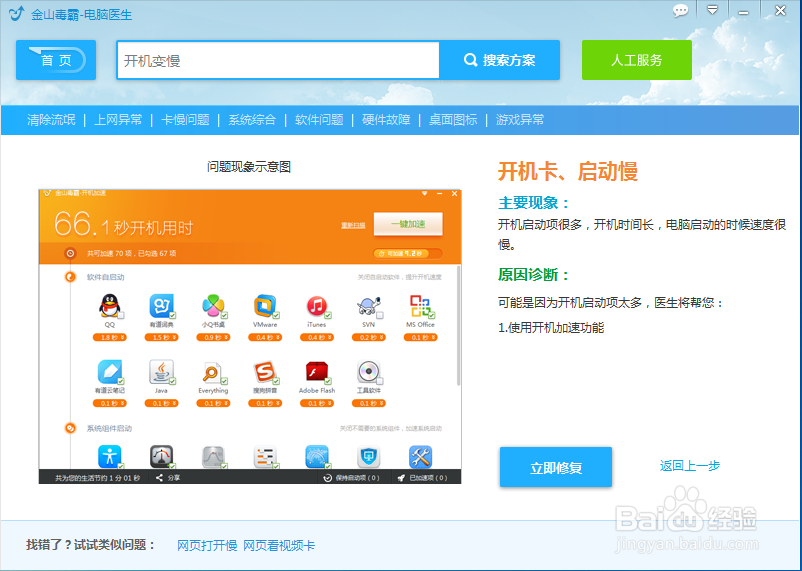Select the 卡慢问题 category tab
This screenshot has width=802, height=571.
pos(185,120)
